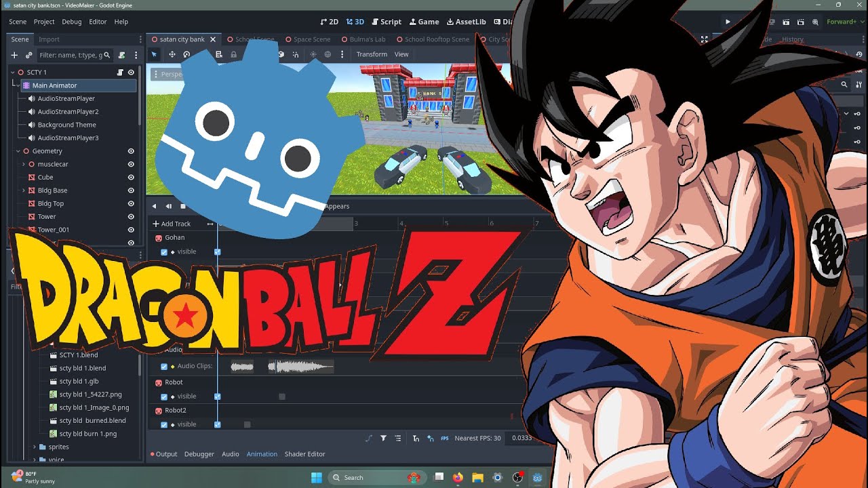Expand the musclecar node
868x488 pixels.
(x=23, y=164)
